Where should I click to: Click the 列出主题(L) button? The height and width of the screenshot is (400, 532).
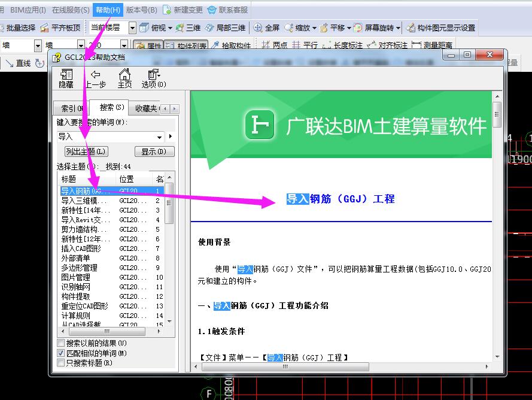(x=86, y=151)
